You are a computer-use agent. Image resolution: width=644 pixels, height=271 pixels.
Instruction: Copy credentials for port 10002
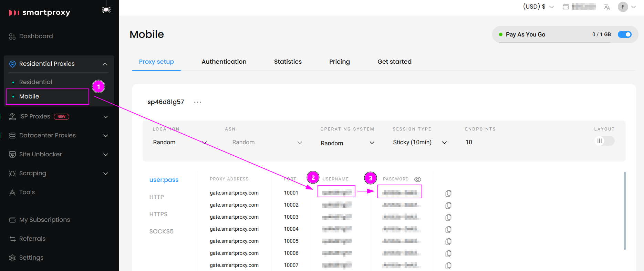(448, 206)
